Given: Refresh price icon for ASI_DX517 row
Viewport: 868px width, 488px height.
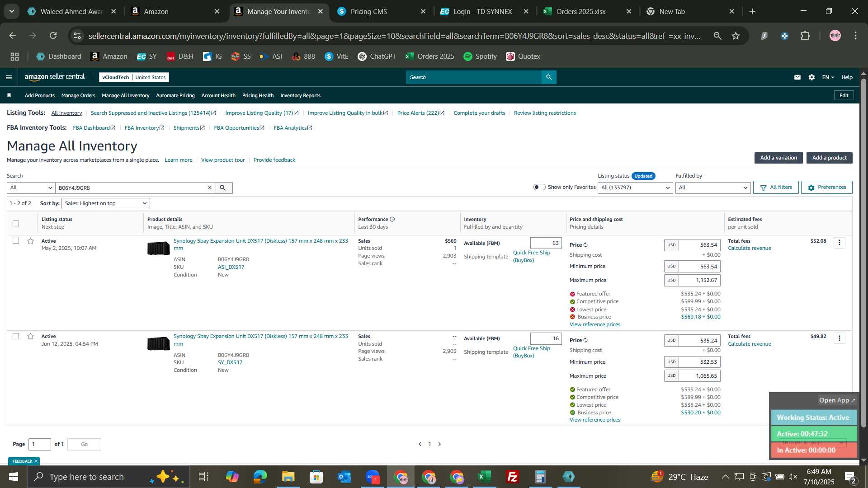Looking at the screenshot, I should 585,245.
